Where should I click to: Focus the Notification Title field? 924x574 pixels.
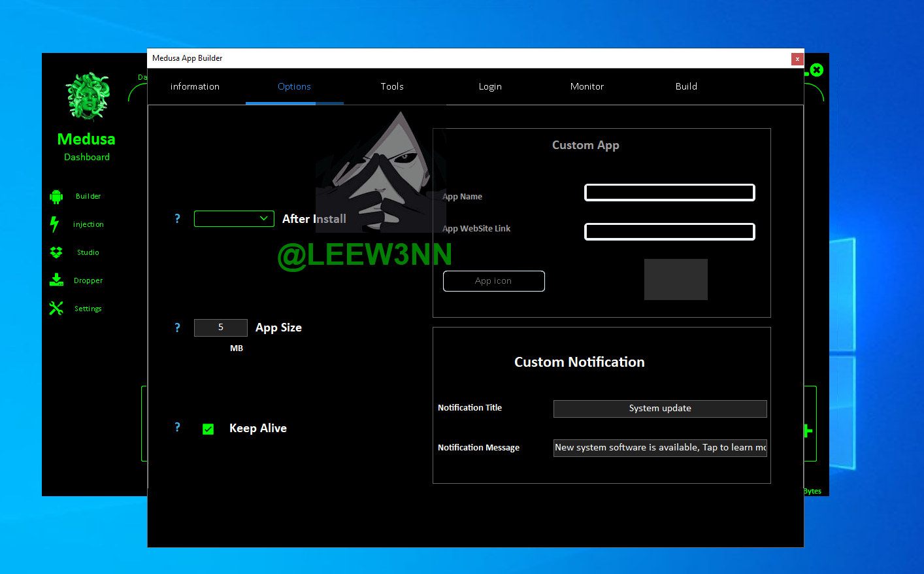coord(660,409)
